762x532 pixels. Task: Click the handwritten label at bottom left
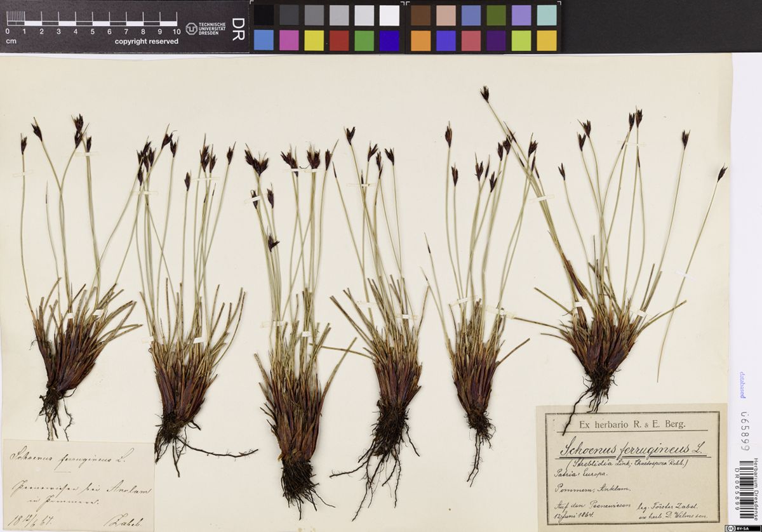click(78, 486)
